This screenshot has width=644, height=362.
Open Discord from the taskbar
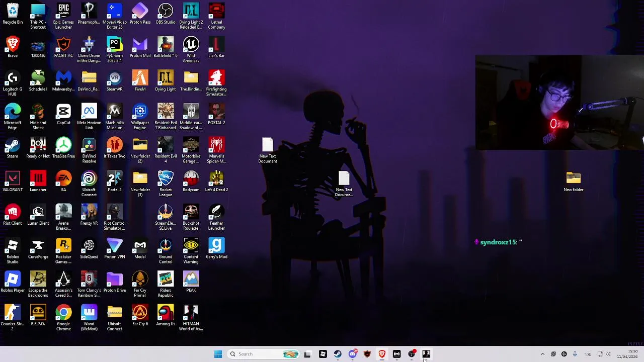352,354
